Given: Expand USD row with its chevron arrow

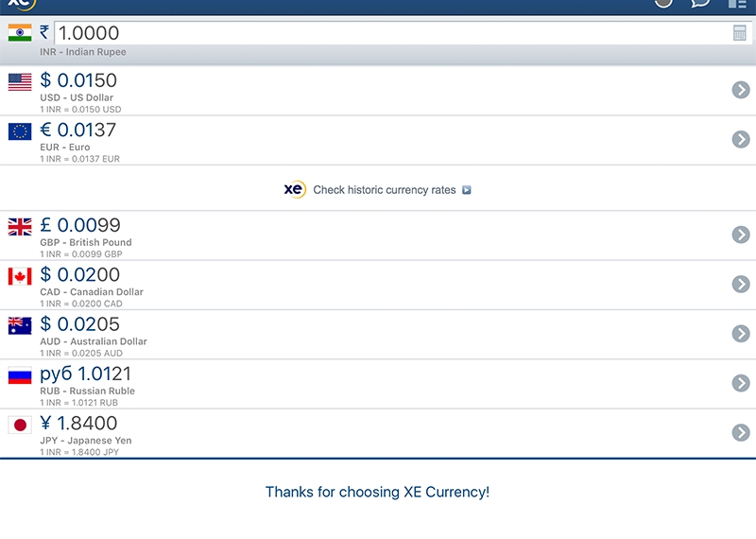Looking at the screenshot, I should [741, 90].
